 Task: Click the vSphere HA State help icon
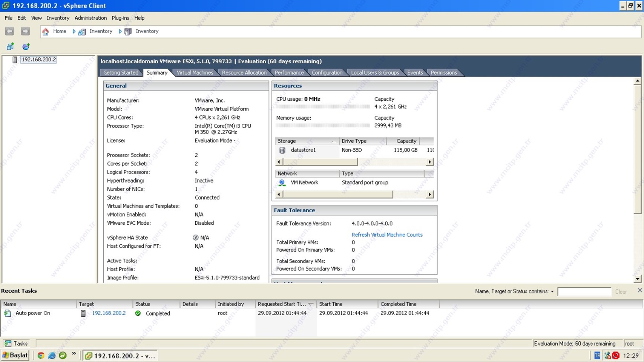[x=195, y=238]
